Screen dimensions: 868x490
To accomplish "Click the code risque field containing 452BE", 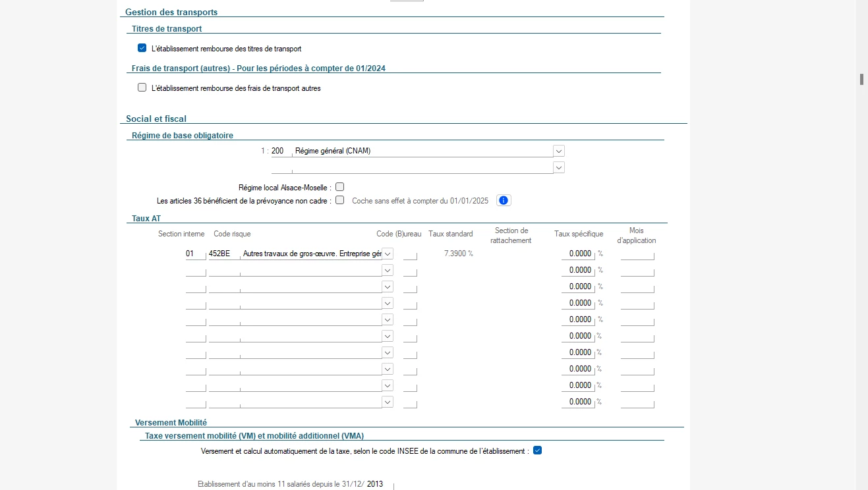I will pyautogui.click(x=224, y=254).
